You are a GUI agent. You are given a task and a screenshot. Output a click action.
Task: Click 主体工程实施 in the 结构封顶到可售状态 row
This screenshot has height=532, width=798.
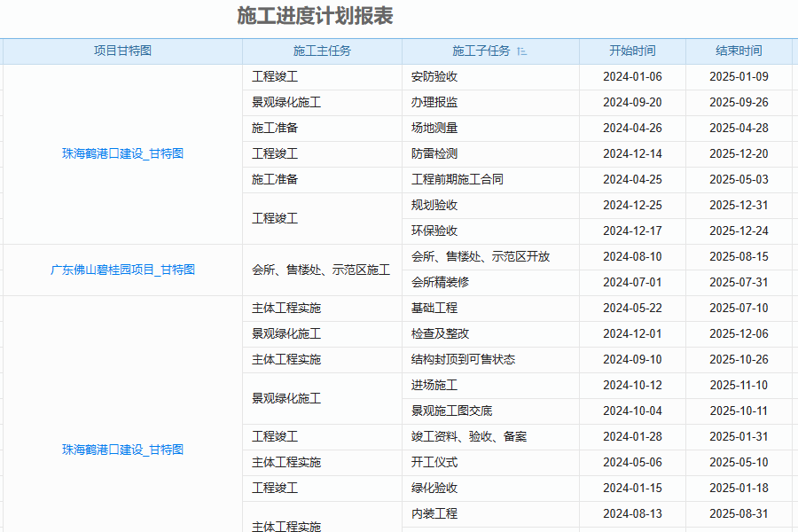(322, 359)
